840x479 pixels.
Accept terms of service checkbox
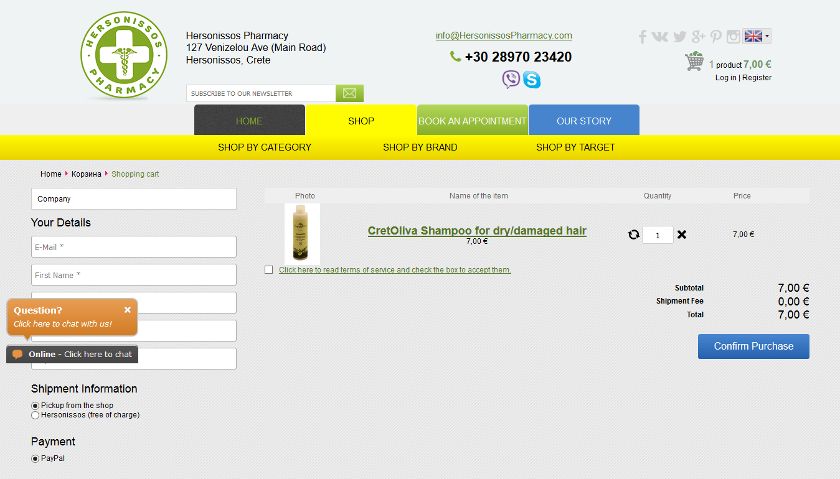tap(268, 270)
